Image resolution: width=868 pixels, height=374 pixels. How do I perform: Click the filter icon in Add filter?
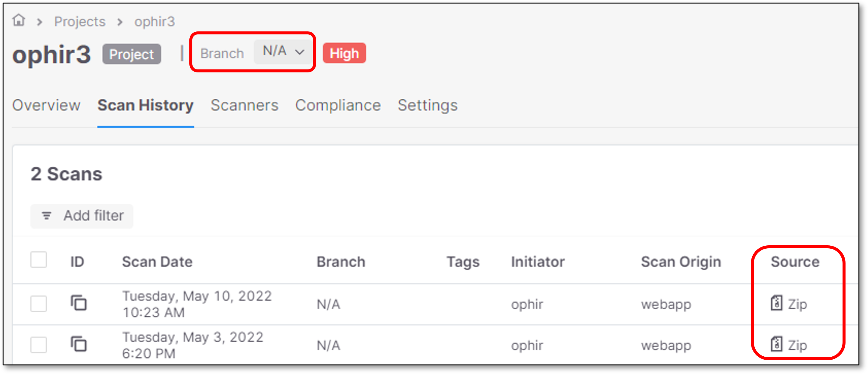coord(46,215)
